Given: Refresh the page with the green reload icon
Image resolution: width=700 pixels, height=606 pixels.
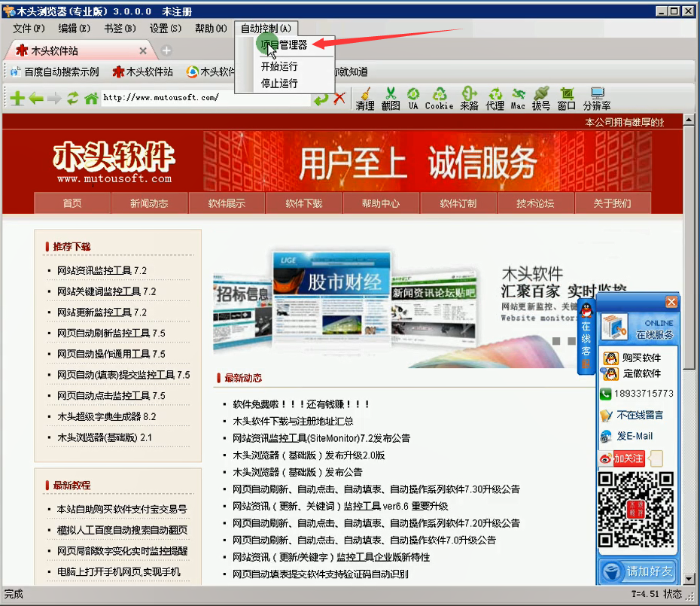Looking at the screenshot, I should tap(73, 99).
